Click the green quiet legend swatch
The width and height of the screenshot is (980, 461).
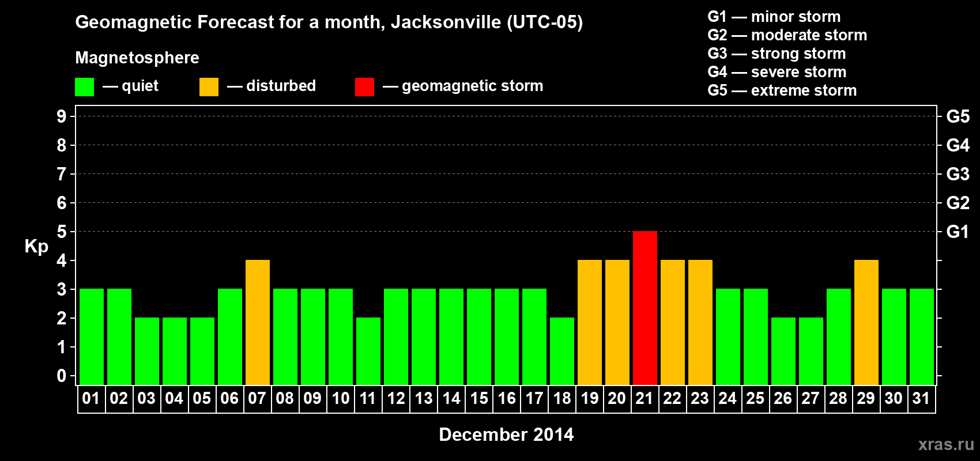[x=84, y=87]
